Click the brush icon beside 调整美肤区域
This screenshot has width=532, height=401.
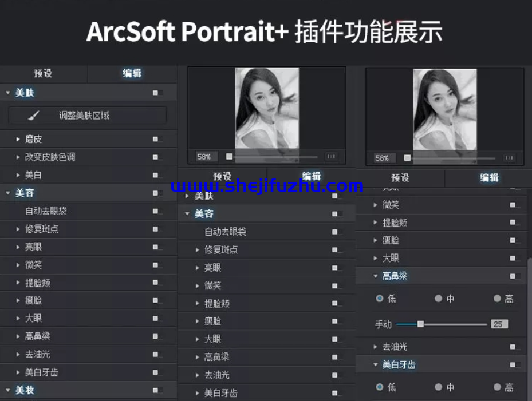pos(34,116)
